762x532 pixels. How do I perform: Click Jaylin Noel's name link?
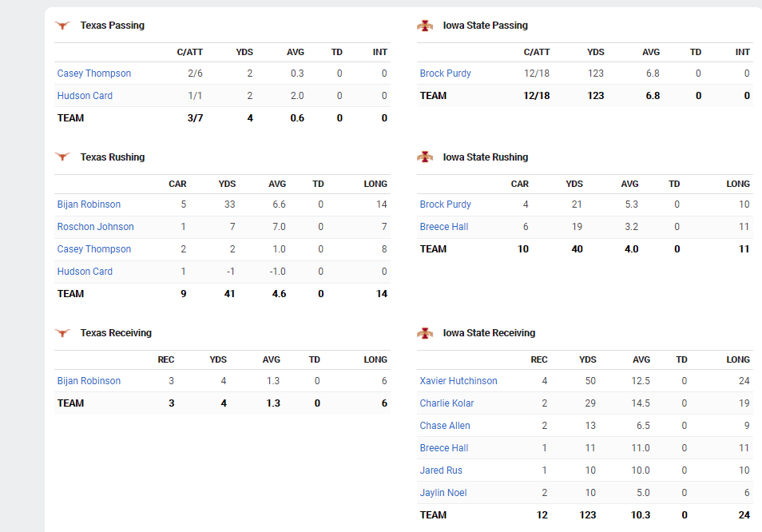pos(443,493)
